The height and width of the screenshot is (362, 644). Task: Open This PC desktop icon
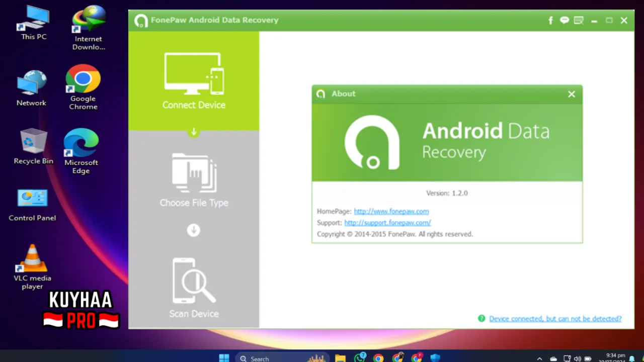(x=34, y=23)
